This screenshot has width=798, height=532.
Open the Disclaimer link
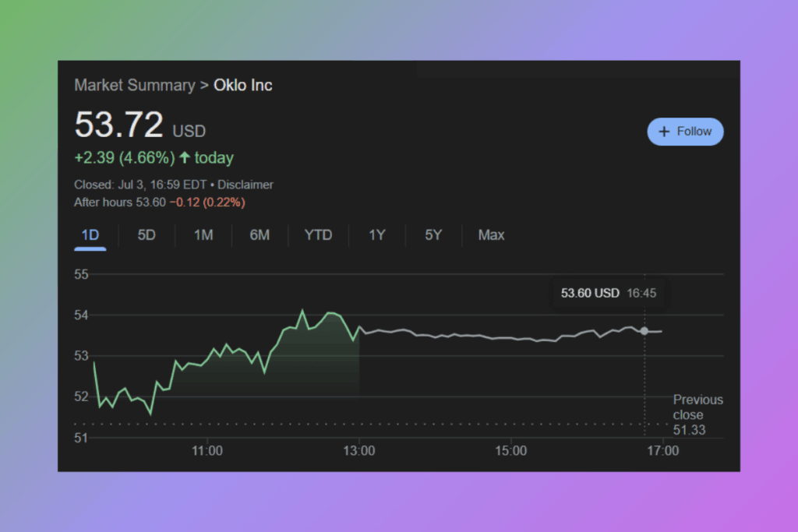[x=245, y=185]
